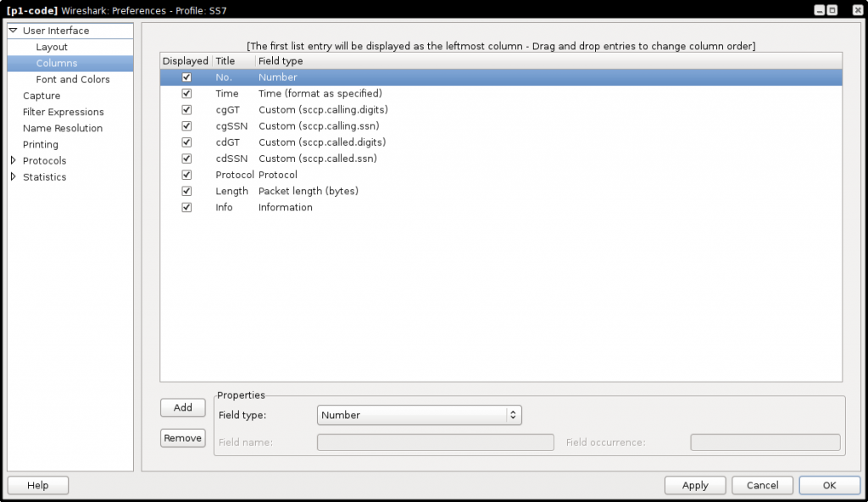Select Statistics label in tree

(44, 176)
